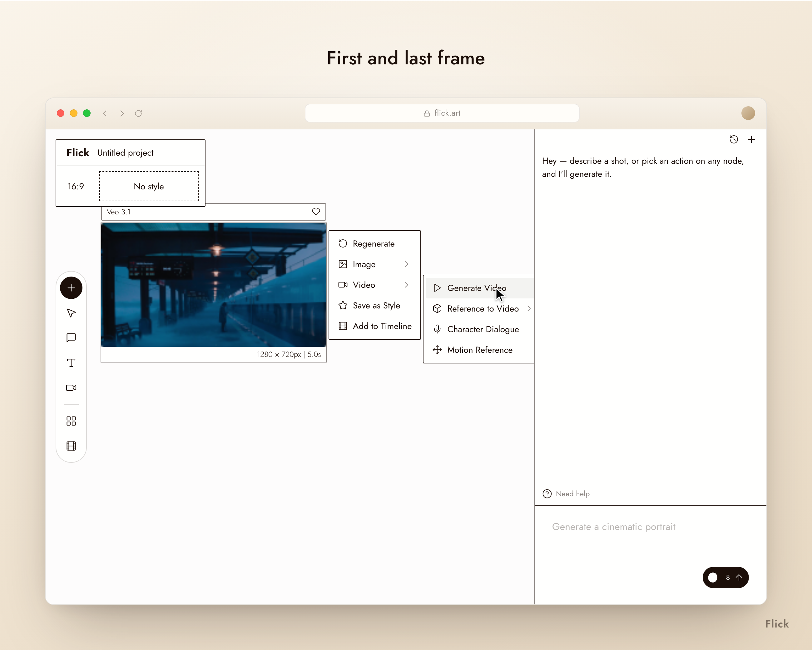812x650 pixels.
Task: Expand Reference to Video submenu chevron
Action: [x=529, y=309]
